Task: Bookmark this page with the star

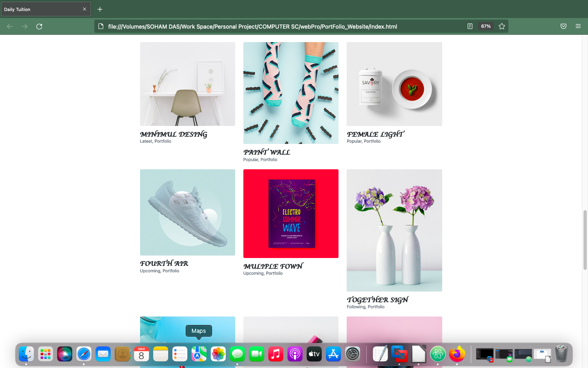Action: click(x=502, y=26)
